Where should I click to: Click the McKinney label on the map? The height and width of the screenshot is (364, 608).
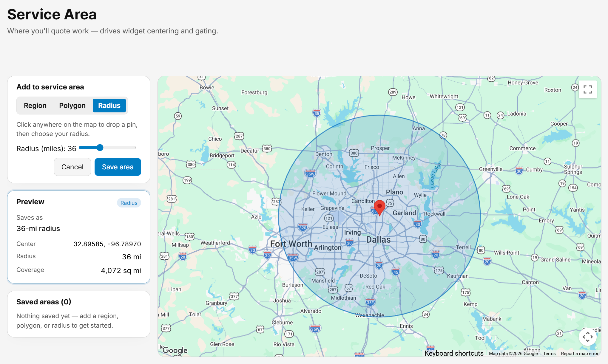coord(404,158)
